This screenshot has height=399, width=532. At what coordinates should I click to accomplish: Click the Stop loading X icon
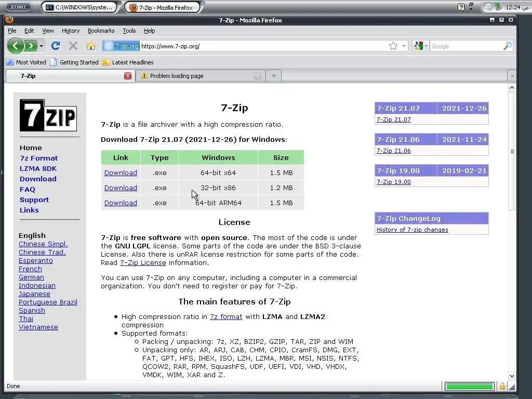73,46
